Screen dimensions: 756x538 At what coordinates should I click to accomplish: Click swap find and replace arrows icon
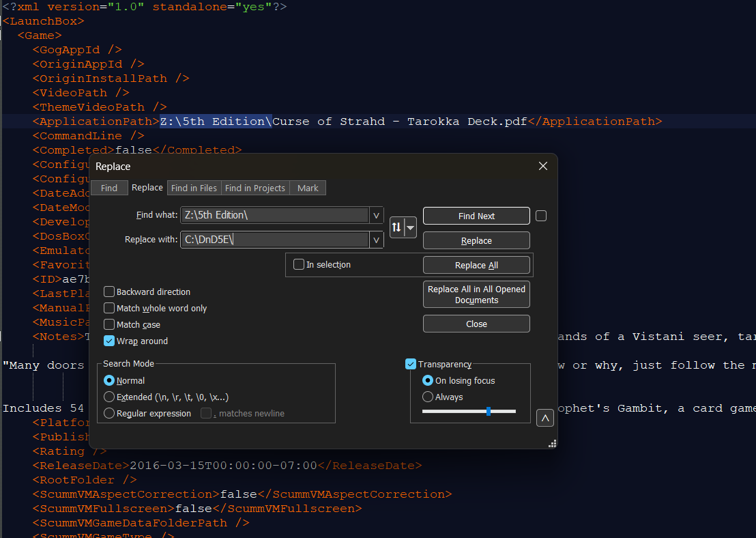pos(396,227)
